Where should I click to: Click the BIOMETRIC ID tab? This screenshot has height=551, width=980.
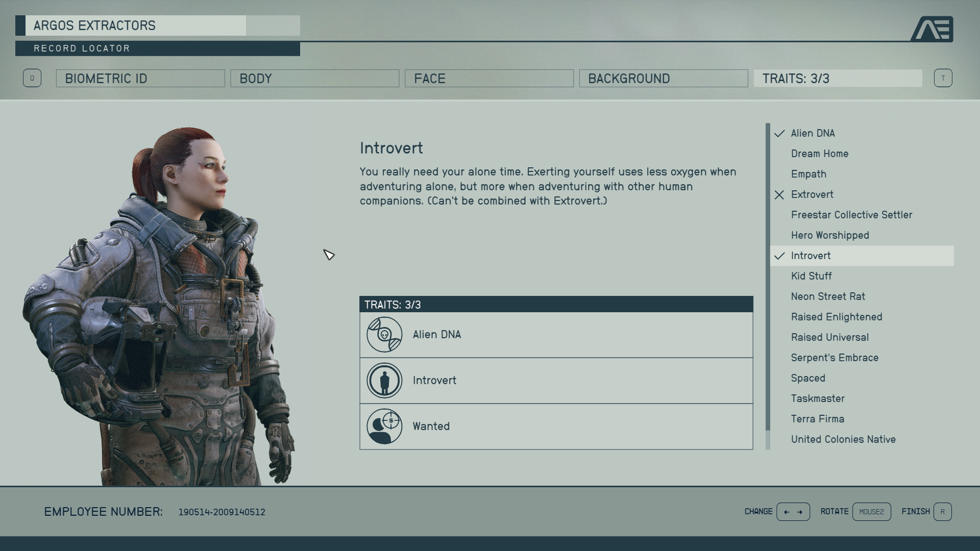pyautogui.click(x=141, y=78)
